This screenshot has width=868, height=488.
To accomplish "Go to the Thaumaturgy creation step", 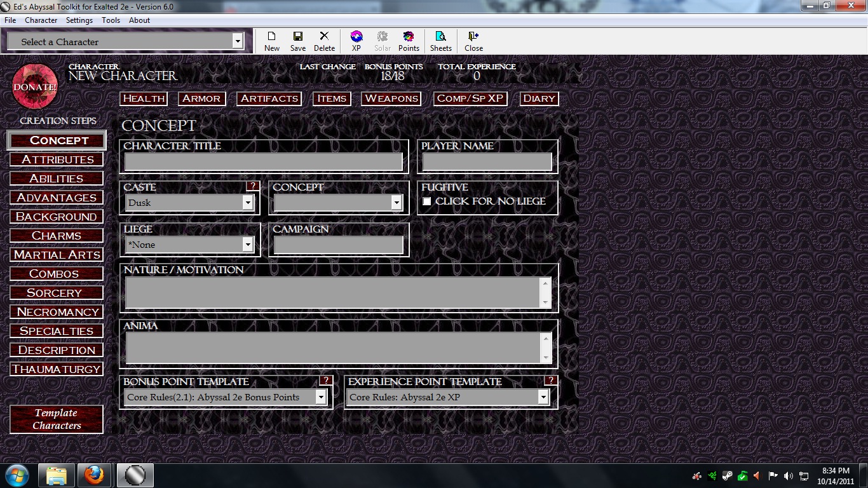I will pyautogui.click(x=57, y=369).
